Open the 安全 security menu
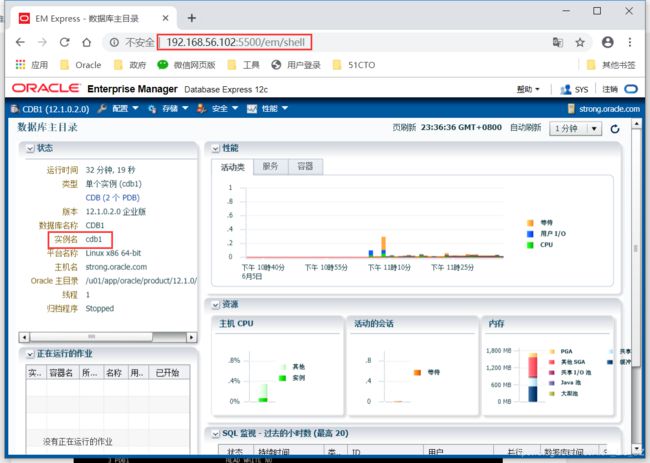The image size is (650, 463). pos(217,109)
